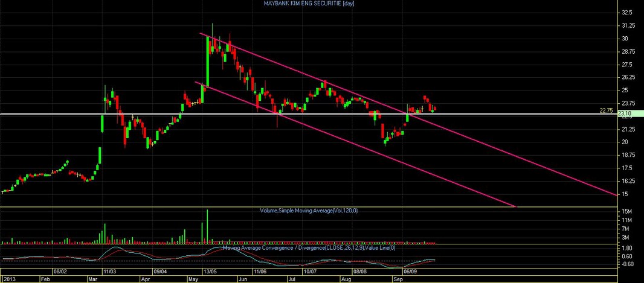The height and width of the screenshot is (283, 644).
Task: Select the yellow 22.75 horizontal line value label
Action: (606, 110)
